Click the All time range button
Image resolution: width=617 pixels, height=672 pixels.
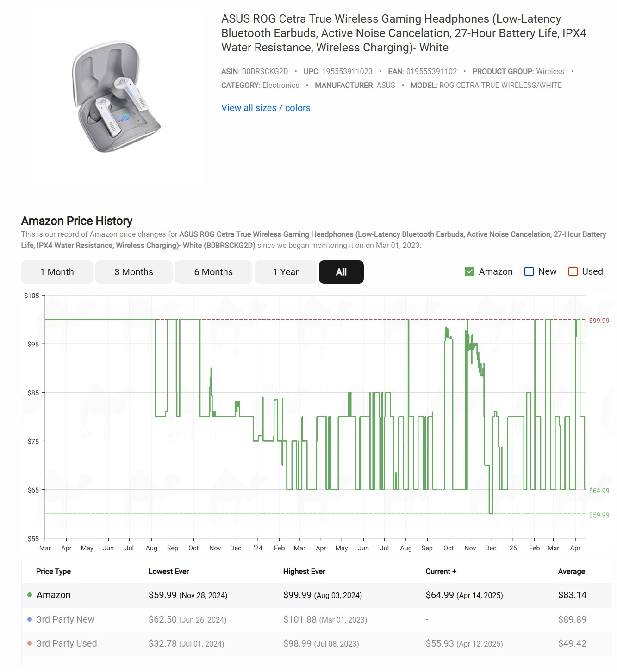(x=341, y=272)
